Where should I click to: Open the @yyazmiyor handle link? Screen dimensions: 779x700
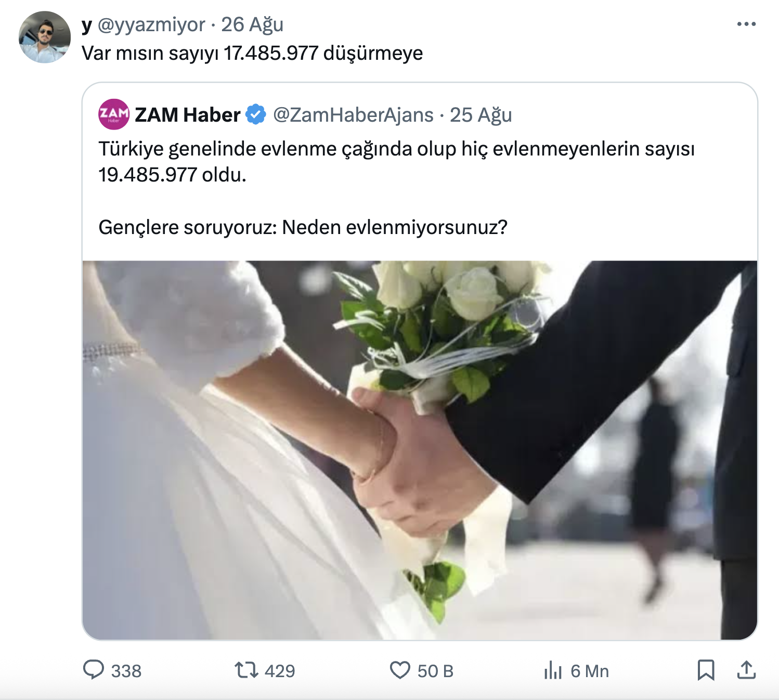click(151, 24)
